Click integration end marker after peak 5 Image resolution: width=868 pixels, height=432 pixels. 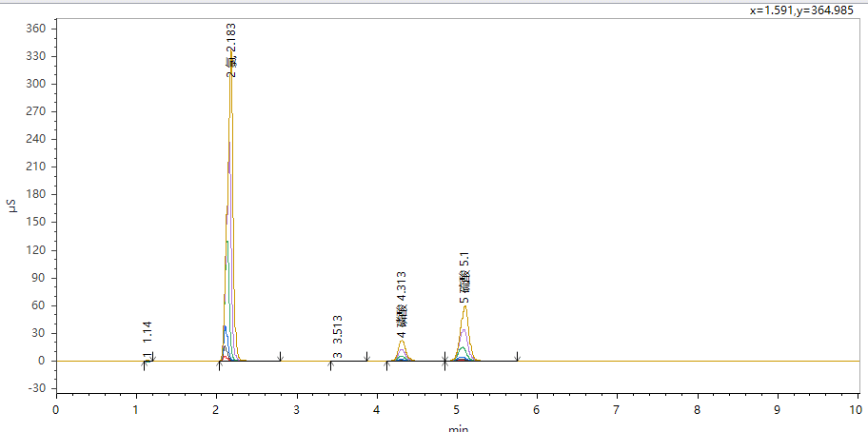click(517, 357)
